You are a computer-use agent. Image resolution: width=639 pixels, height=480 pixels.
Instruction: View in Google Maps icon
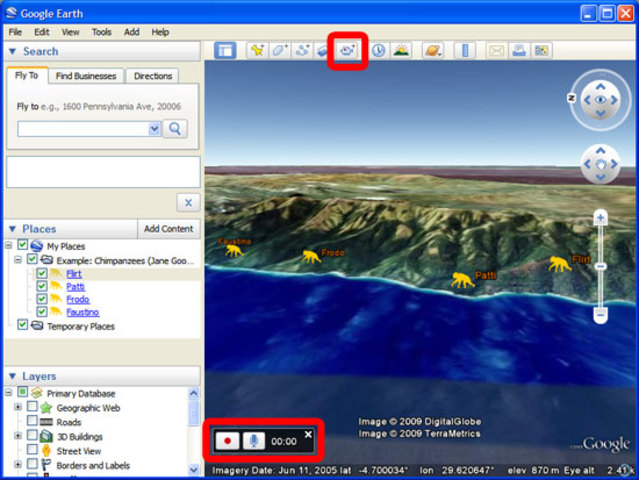pyautogui.click(x=541, y=51)
